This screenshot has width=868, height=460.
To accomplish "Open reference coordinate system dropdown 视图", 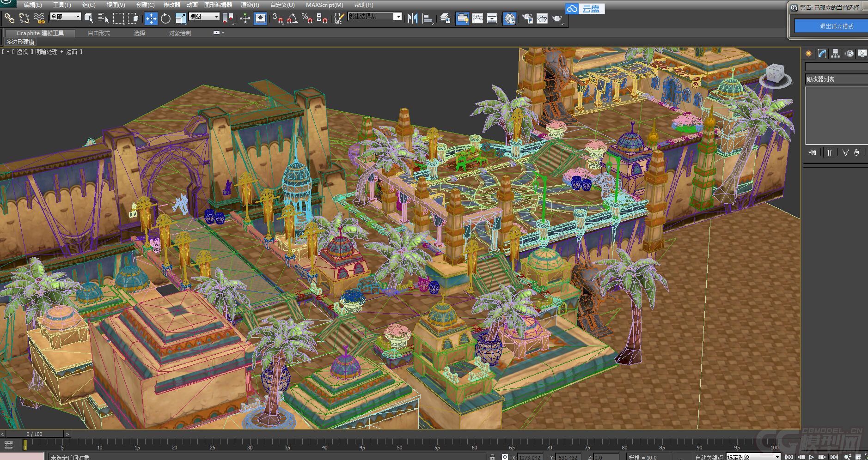I will tap(204, 17).
